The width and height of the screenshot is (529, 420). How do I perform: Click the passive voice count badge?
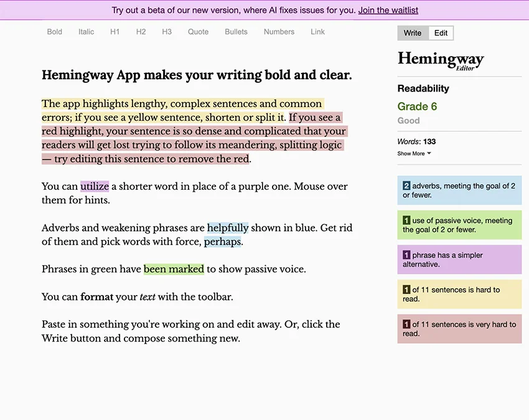pos(406,221)
